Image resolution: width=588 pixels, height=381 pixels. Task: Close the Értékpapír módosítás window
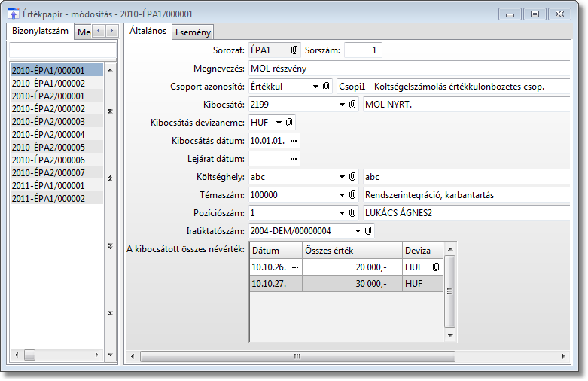click(x=559, y=14)
